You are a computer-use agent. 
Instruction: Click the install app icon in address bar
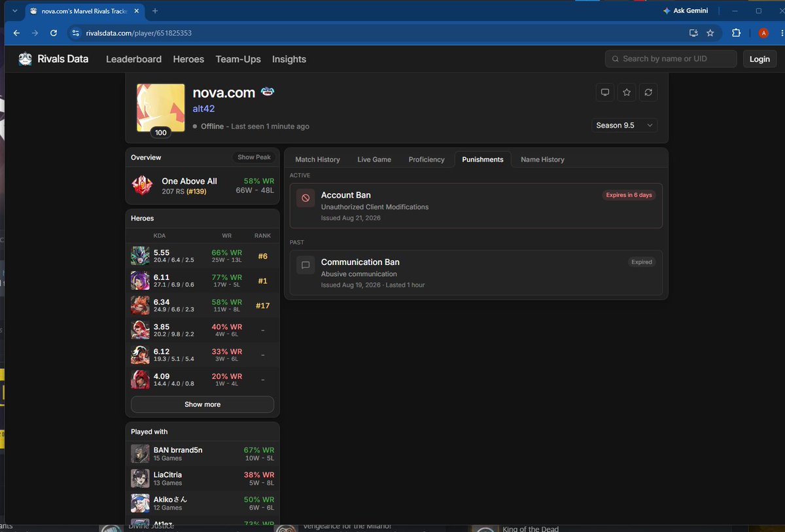693,33
